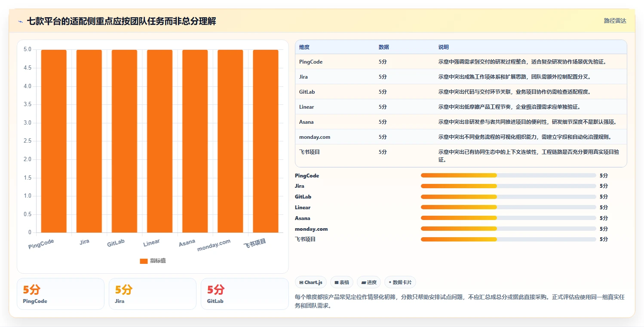Select Jira cell in table
Image resolution: width=644 pixels, height=327 pixels.
tap(304, 77)
